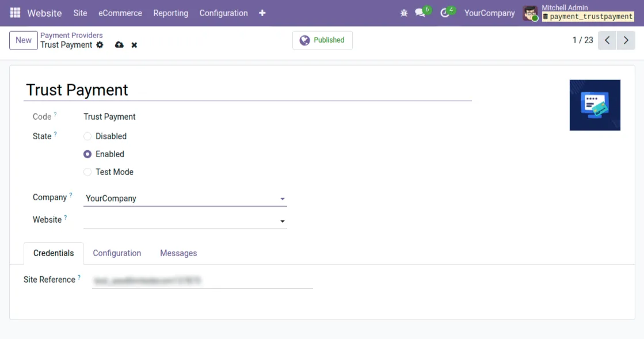Image resolution: width=644 pixels, height=339 pixels.
Task: Open the eCommerce menu
Action: click(x=120, y=13)
